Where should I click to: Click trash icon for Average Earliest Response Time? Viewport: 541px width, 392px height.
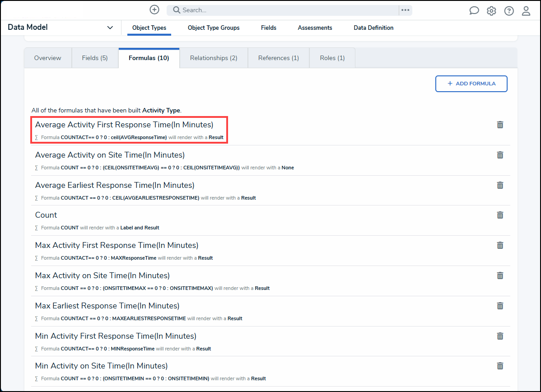[x=500, y=185]
